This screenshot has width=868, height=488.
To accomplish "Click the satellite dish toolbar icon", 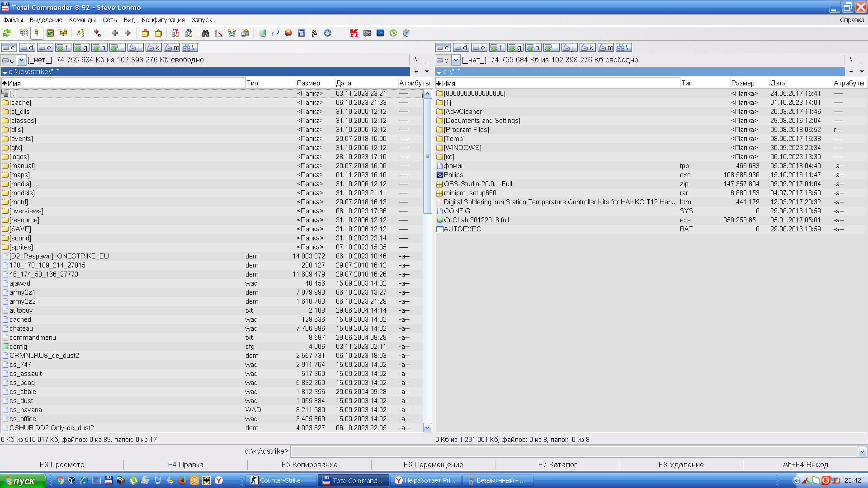I will (x=406, y=33).
